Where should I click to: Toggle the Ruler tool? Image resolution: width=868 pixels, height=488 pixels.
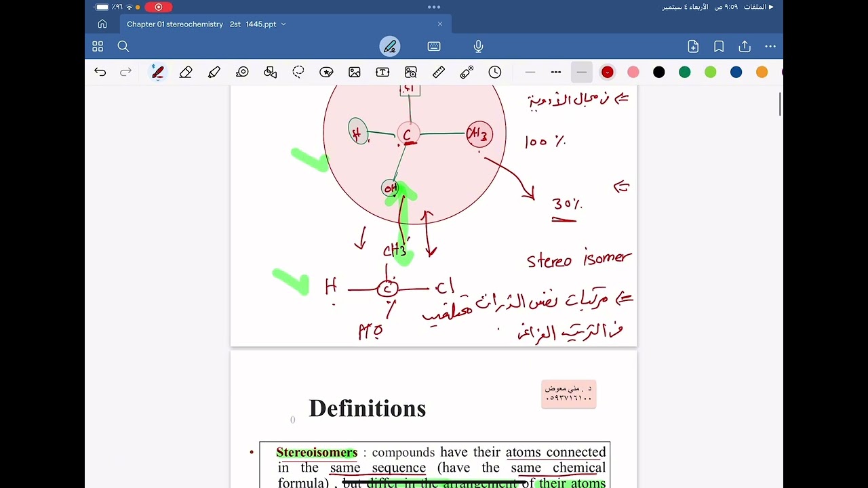(x=439, y=72)
